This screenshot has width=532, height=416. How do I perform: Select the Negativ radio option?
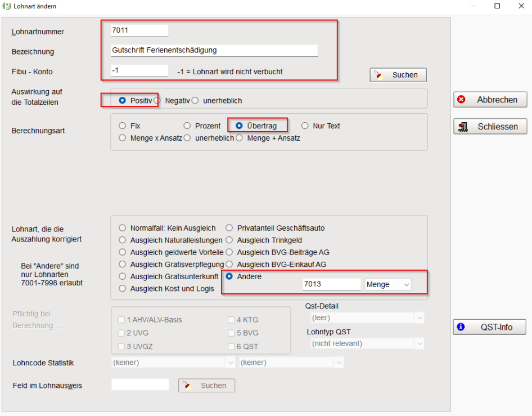click(157, 101)
